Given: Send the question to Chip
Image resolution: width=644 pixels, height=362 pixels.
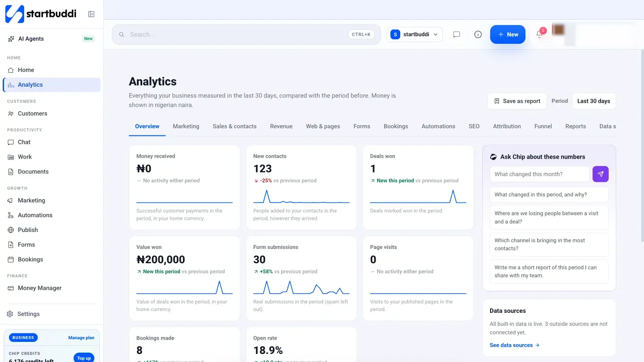Looking at the screenshot, I should tap(601, 174).
